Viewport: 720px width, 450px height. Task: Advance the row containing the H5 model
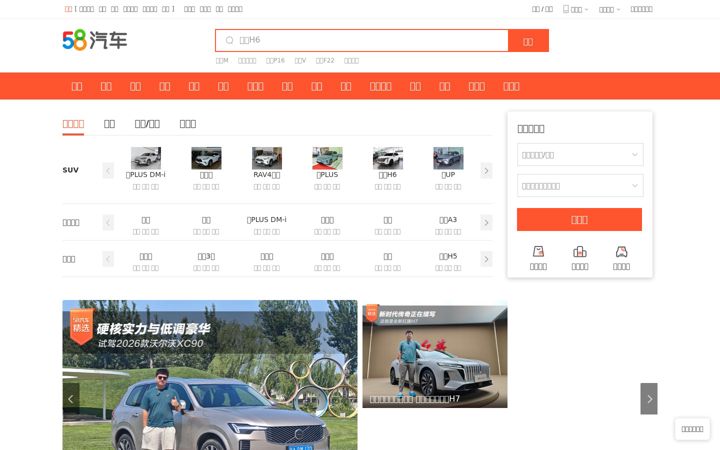486,259
